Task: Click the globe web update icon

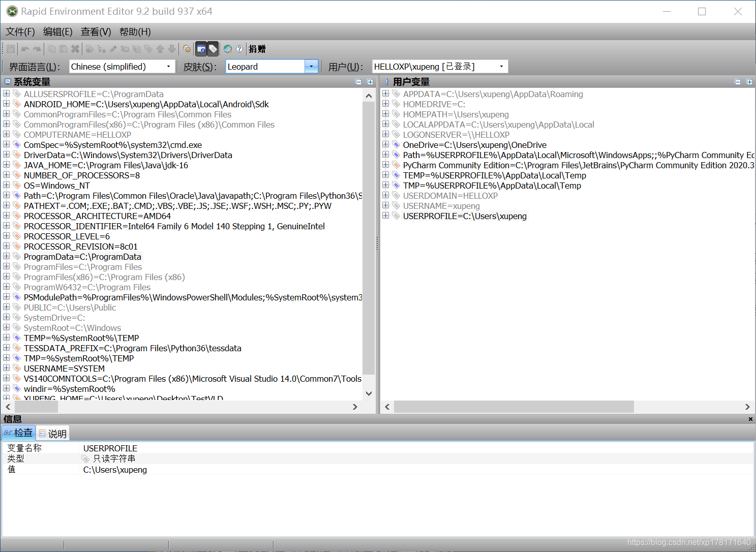Action: coord(228,49)
